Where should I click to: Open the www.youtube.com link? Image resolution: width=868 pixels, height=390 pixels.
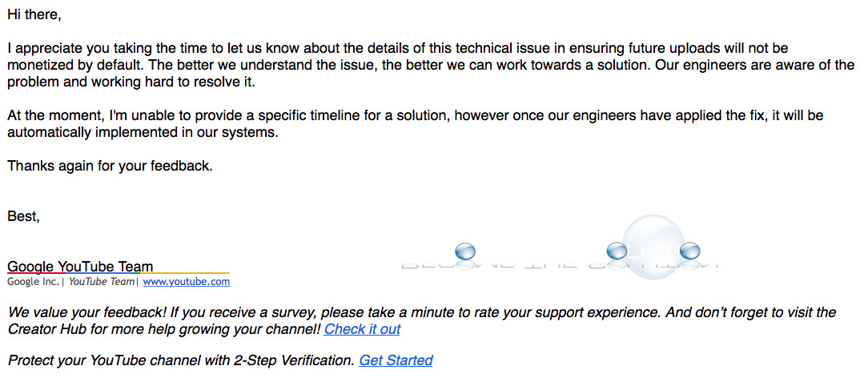tap(186, 282)
